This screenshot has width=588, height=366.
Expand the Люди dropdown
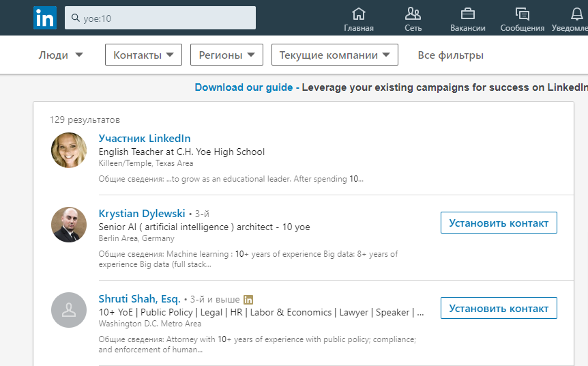point(61,55)
